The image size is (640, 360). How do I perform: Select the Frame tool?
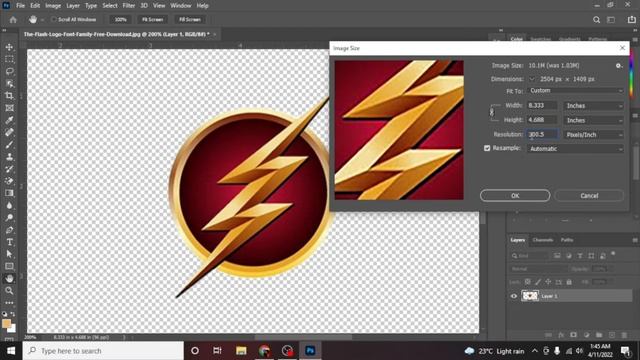tap(9, 108)
